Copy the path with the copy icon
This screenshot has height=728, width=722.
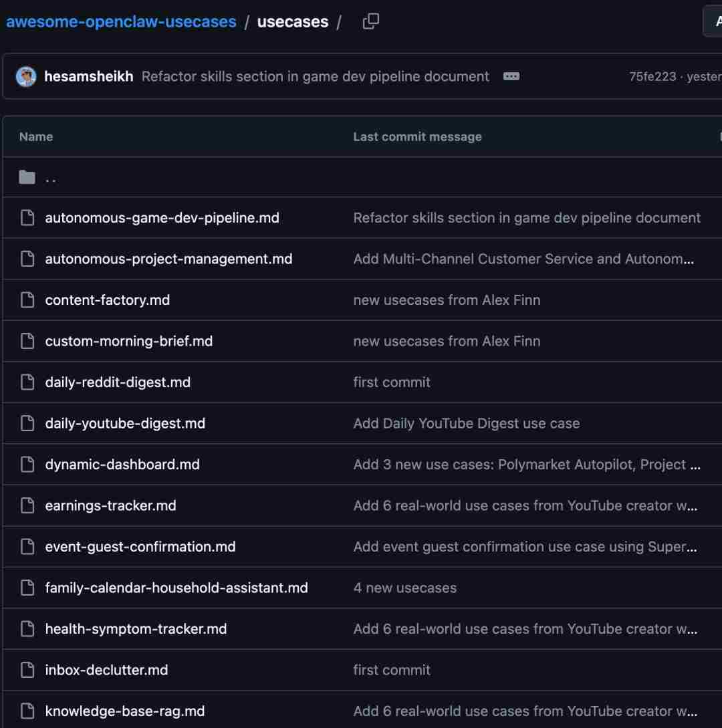pos(370,21)
